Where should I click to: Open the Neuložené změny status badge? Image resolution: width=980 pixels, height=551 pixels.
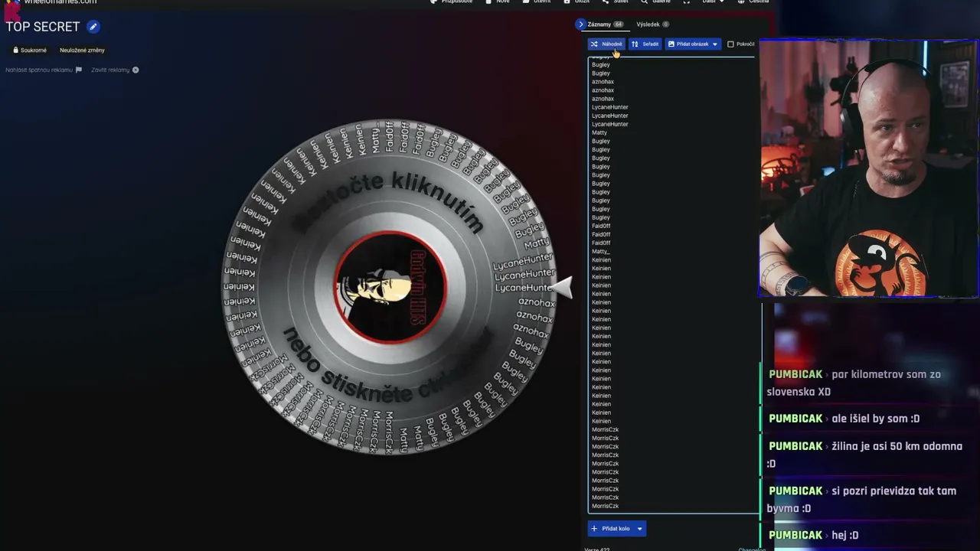coord(82,51)
